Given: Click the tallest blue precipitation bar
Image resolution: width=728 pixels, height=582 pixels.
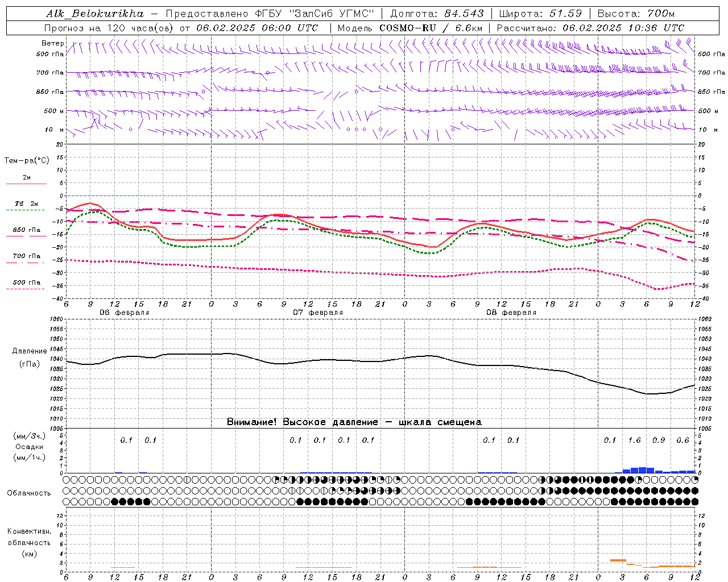Looking at the screenshot, I should [x=643, y=470].
